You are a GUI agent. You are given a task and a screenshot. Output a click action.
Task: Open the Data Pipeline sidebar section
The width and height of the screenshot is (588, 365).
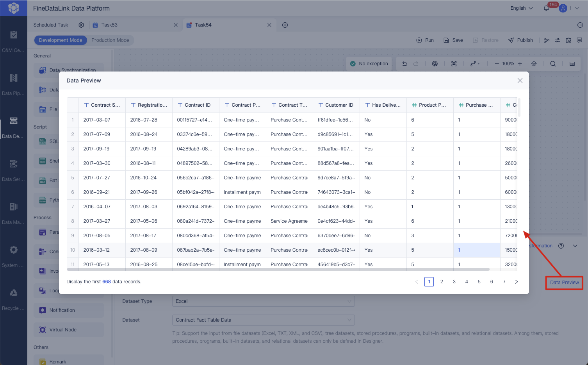click(13, 84)
